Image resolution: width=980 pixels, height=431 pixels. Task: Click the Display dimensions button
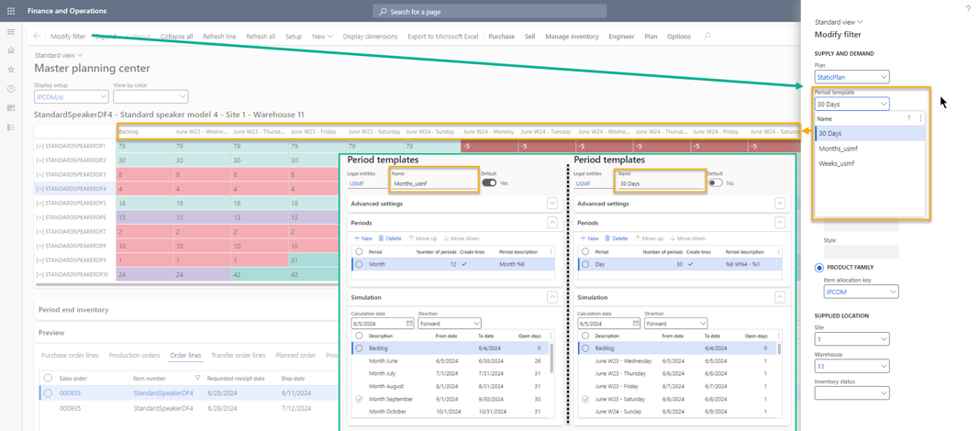pyautogui.click(x=369, y=37)
